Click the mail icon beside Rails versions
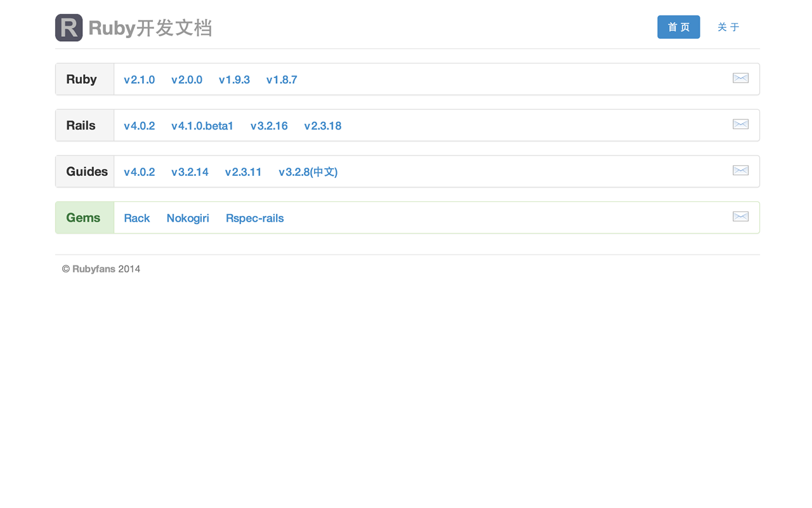The image size is (812, 508). pyautogui.click(x=740, y=124)
